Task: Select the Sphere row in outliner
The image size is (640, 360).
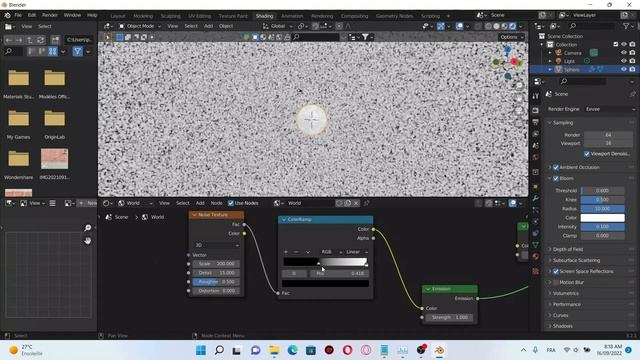Action: pyautogui.click(x=584, y=69)
